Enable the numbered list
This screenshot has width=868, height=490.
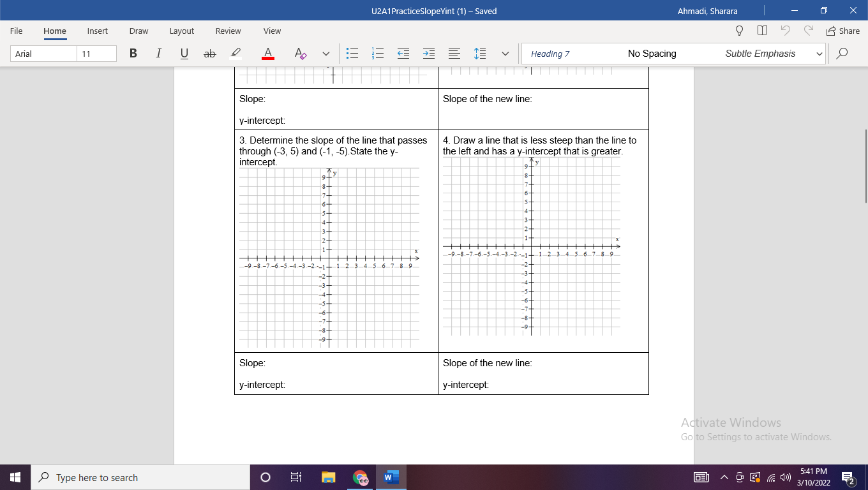coord(377,54)
